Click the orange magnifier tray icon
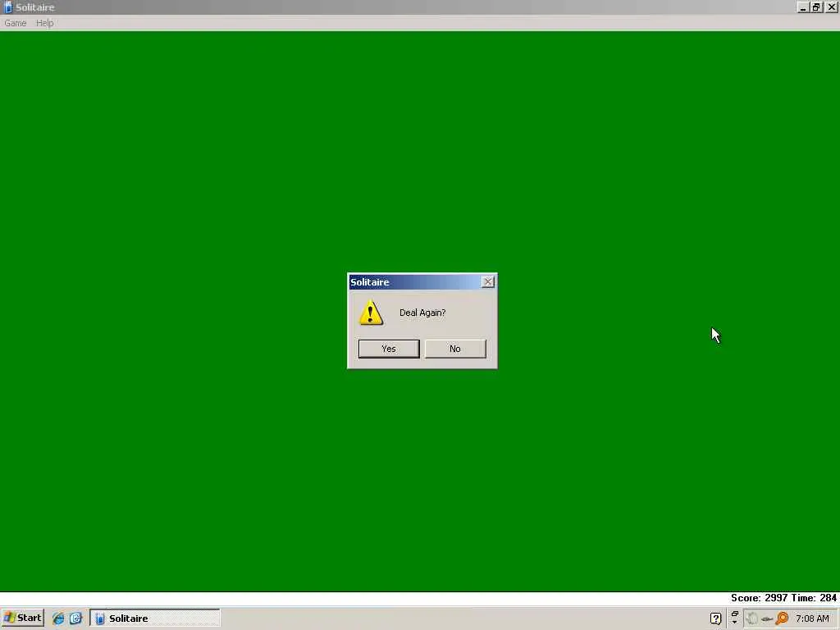Screen dimensions: 840x630 [x=782, y=619]
